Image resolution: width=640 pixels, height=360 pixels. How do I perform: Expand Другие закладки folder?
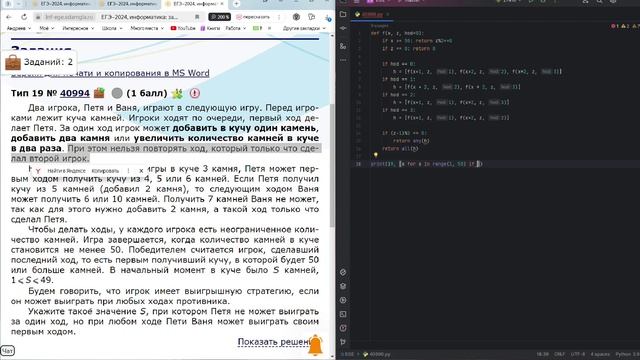point(304,28)
